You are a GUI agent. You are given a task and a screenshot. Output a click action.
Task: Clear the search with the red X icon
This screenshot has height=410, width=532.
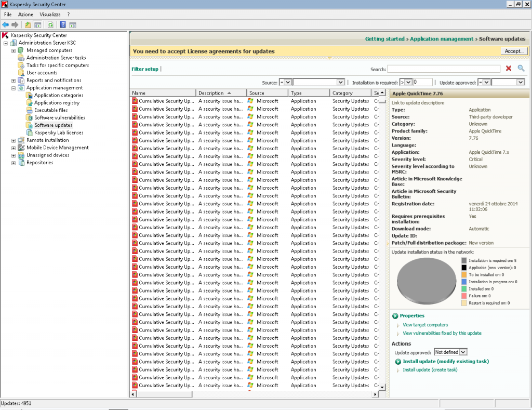click(x=509, y=68)
